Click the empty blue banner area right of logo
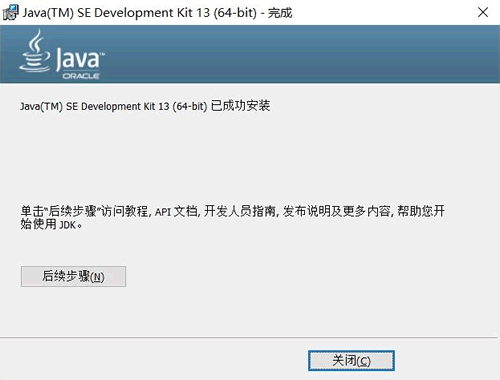This screenshot has width=500, height=380. (x=300, y=54)
